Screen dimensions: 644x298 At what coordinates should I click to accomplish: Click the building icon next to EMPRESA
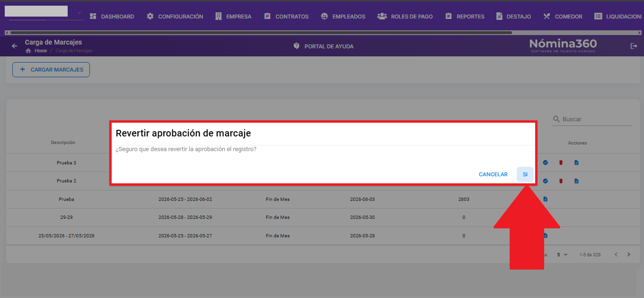pyautogui.click(x=218, y=16)
